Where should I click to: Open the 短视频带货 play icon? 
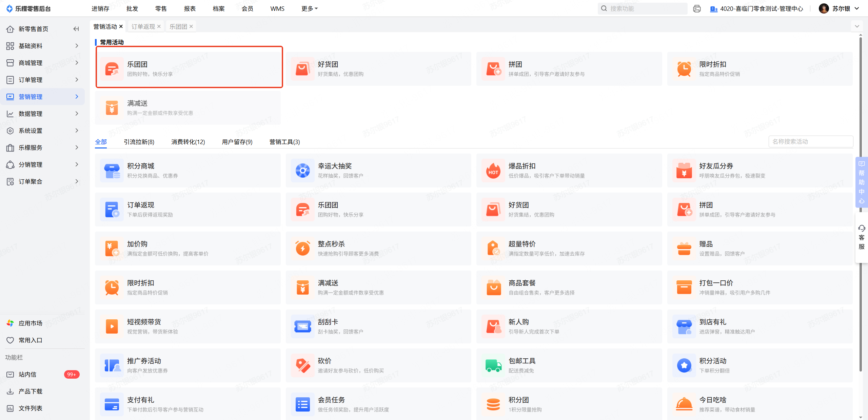tap(112, 326)
